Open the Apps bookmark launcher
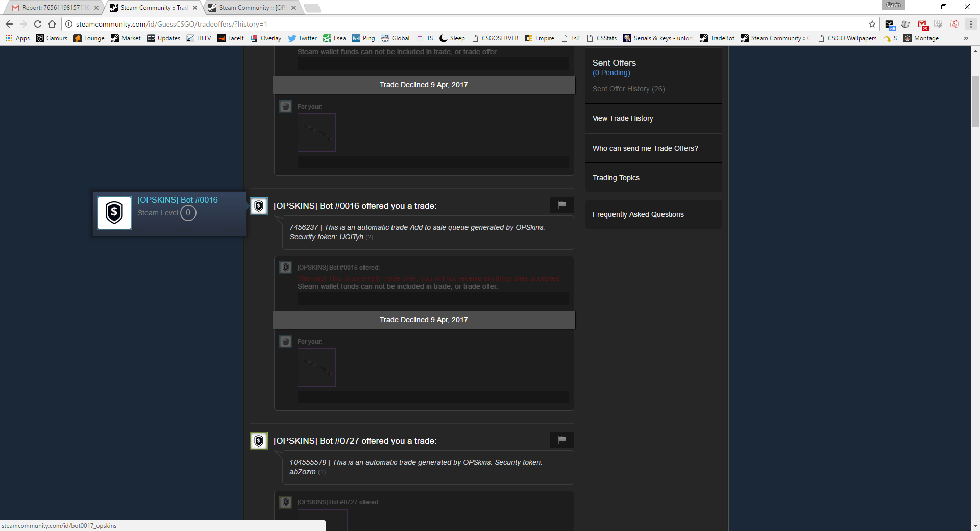The image size is (980, 531). click(x=17, y=38)
